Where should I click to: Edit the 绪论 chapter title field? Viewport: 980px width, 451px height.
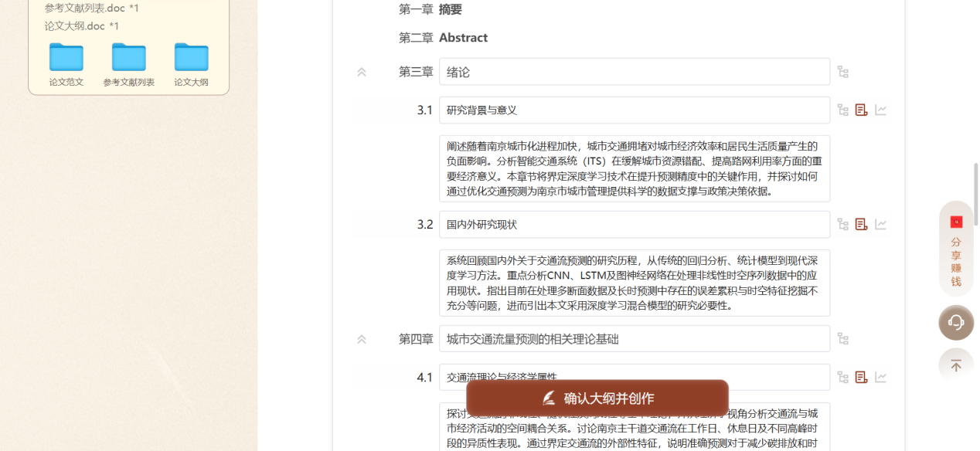click(635, 72)
